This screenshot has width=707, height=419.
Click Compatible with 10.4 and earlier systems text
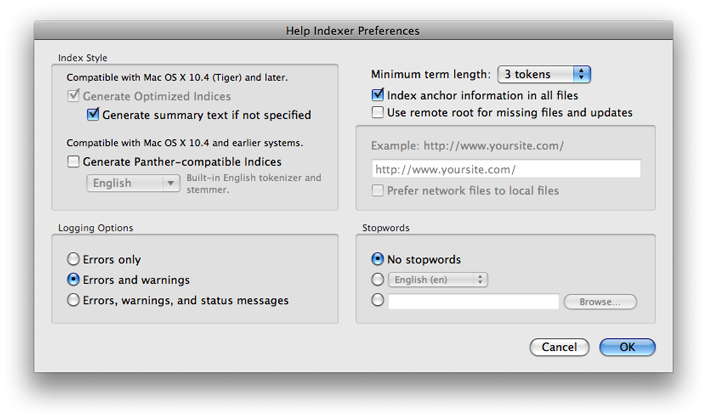coord(185,143)
